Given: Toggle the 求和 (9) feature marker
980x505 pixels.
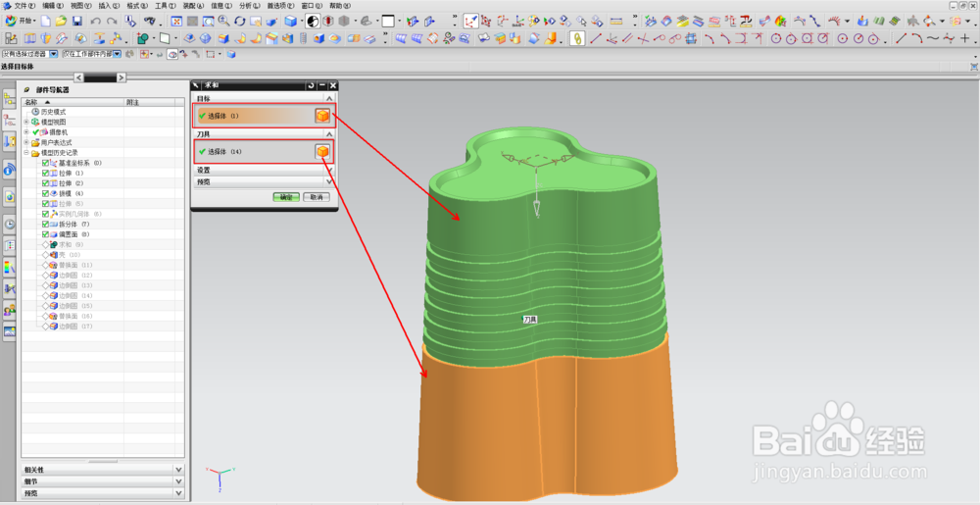Looking at the screenshot, I should (x=46, y=244).
